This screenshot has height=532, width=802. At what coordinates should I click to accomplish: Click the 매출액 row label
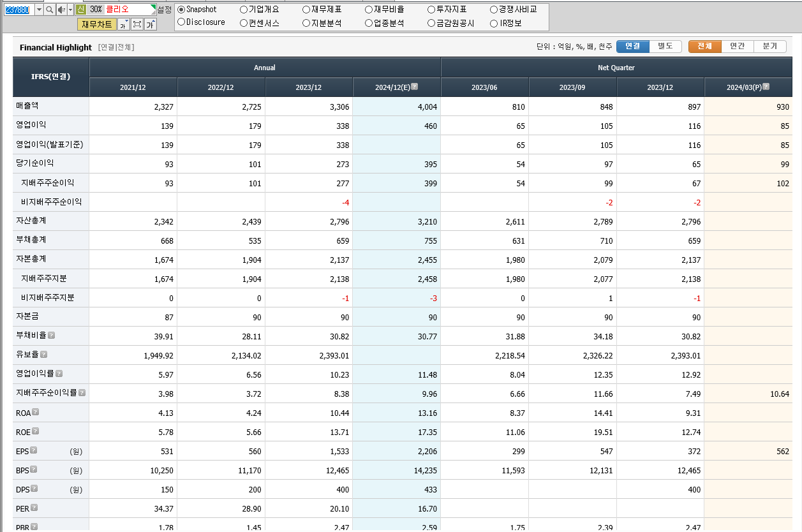(x=27, y=106)
